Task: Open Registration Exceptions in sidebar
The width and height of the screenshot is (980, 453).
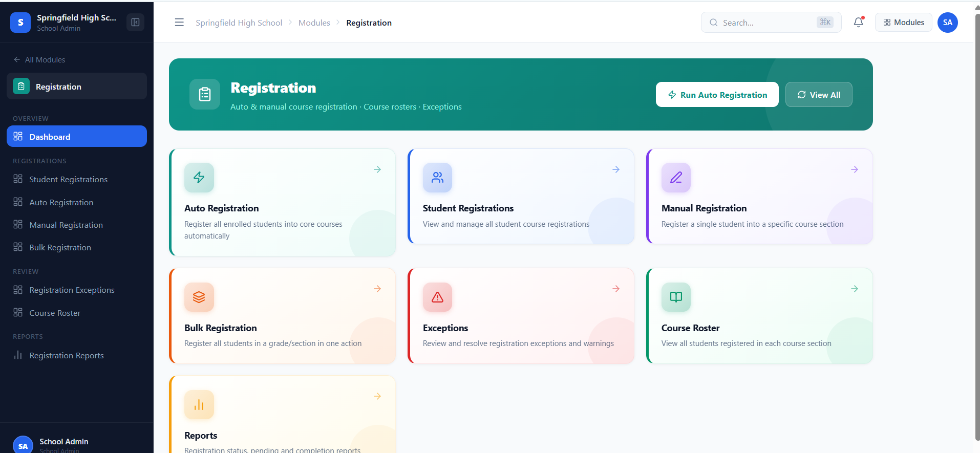Action: 77,290
